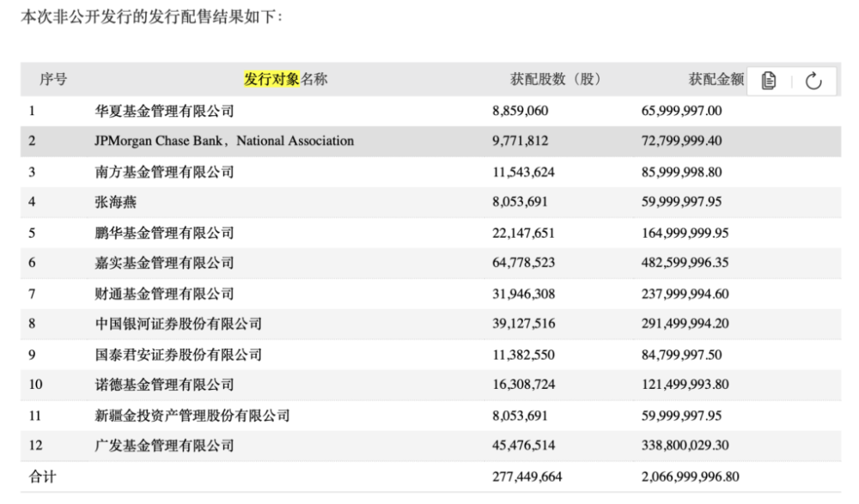This screenshot has height=504, width=859.
Task: Click serial number 1 in 华夏基金 row
Action: (32, 112)
